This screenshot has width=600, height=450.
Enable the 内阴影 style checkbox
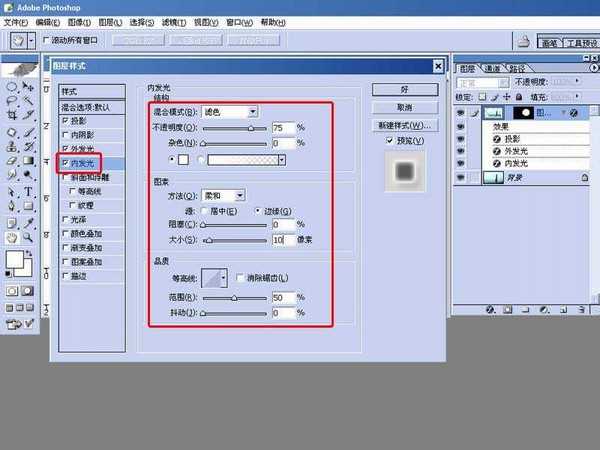point(65,135)
